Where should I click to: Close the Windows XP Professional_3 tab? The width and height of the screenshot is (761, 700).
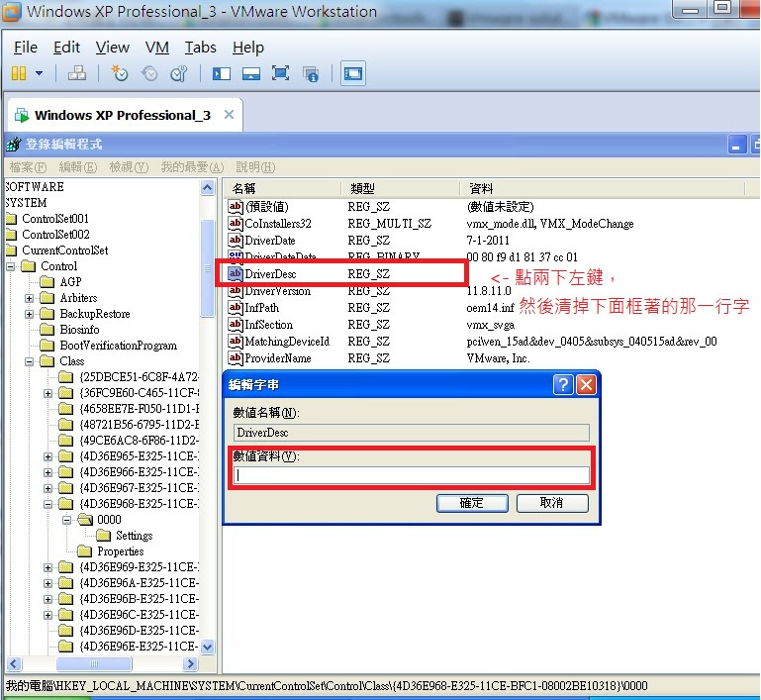pyautogui.click(x=229, y=115)
